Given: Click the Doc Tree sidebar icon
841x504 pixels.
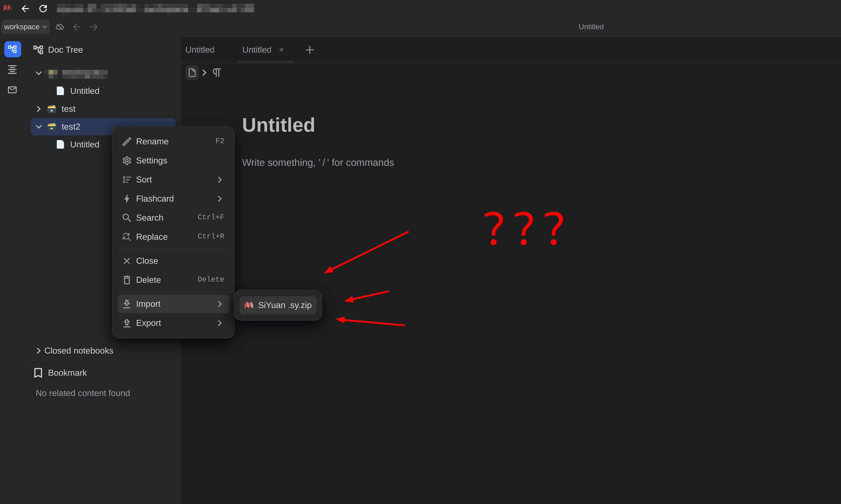Looking at the screenshot, I should (x=13, y=49).
